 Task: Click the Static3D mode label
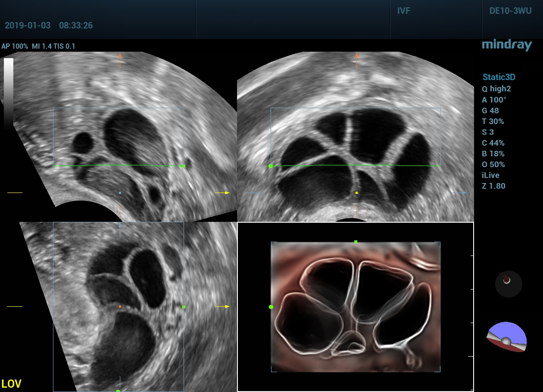point(499,78)
